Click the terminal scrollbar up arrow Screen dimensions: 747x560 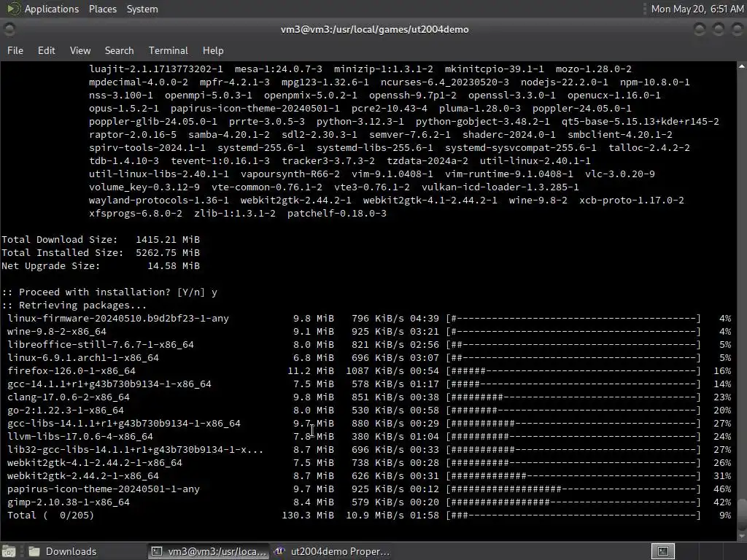pyautogui.click(x=742, y=66)
